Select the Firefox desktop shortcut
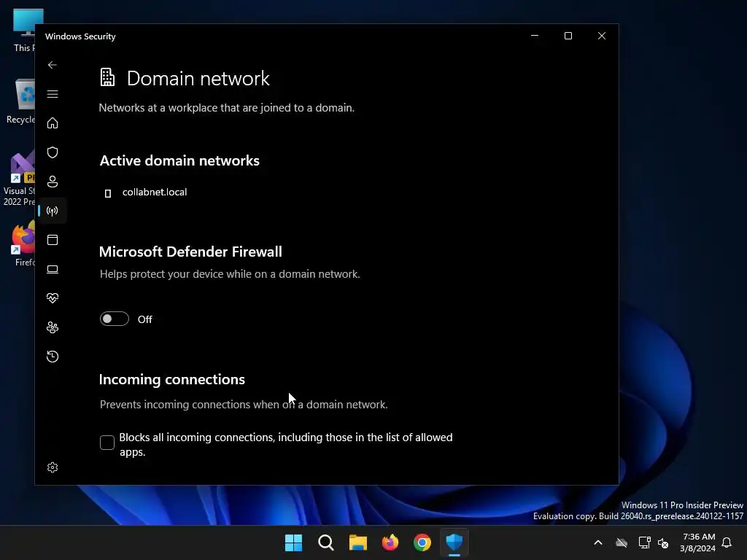 (23, 244)
